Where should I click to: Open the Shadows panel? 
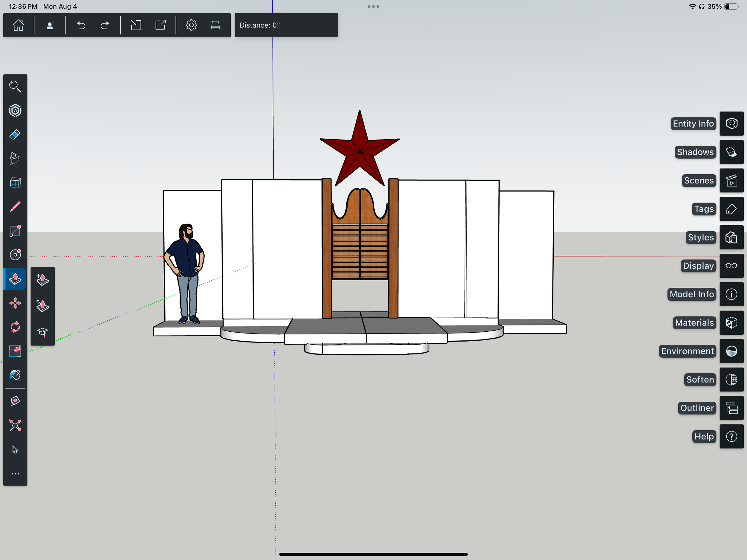(731, 152)
